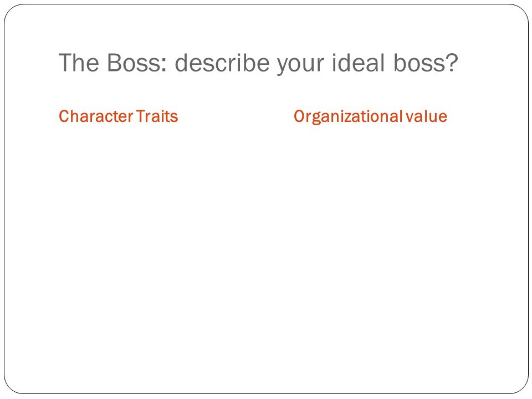Click the word "value" in orange heading
The image size is (532, 399).
pyautogui.click(x=427, y=116)
